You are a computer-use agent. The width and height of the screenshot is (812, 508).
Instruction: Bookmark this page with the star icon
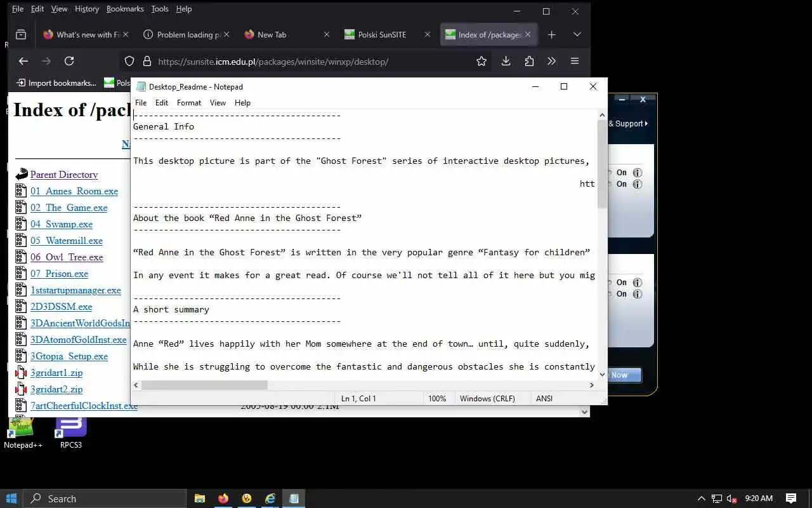481,61
